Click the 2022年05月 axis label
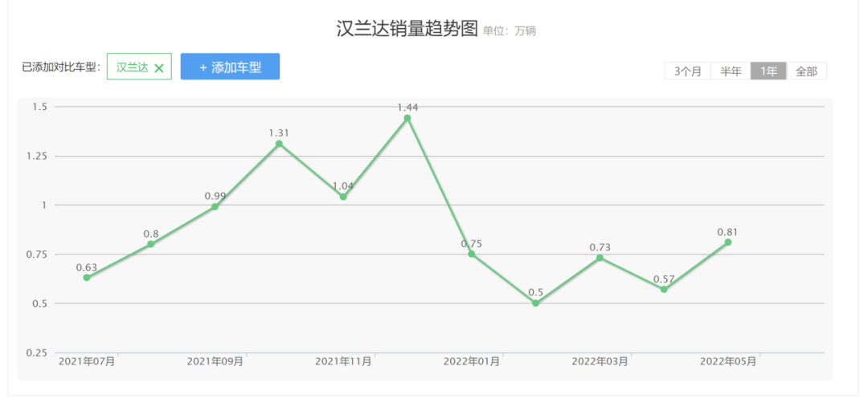868x403 pixels. (728, 361)
